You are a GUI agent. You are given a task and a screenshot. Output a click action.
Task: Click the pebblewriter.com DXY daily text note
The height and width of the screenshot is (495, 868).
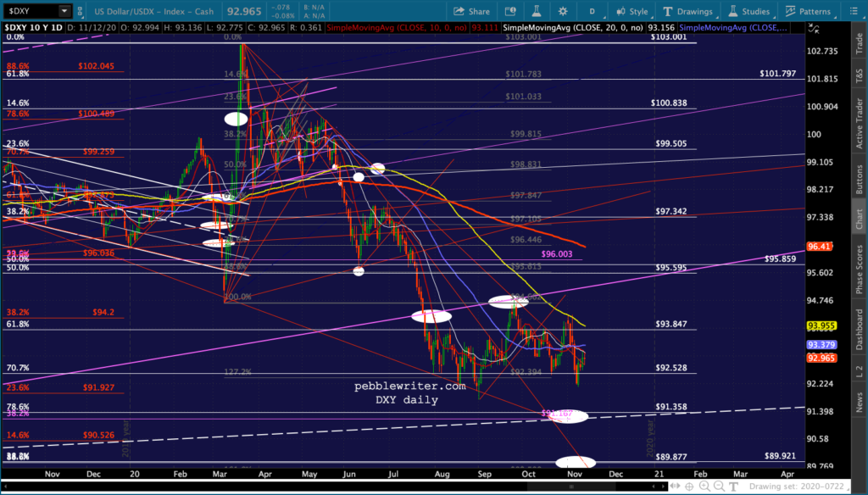point(409,393)
